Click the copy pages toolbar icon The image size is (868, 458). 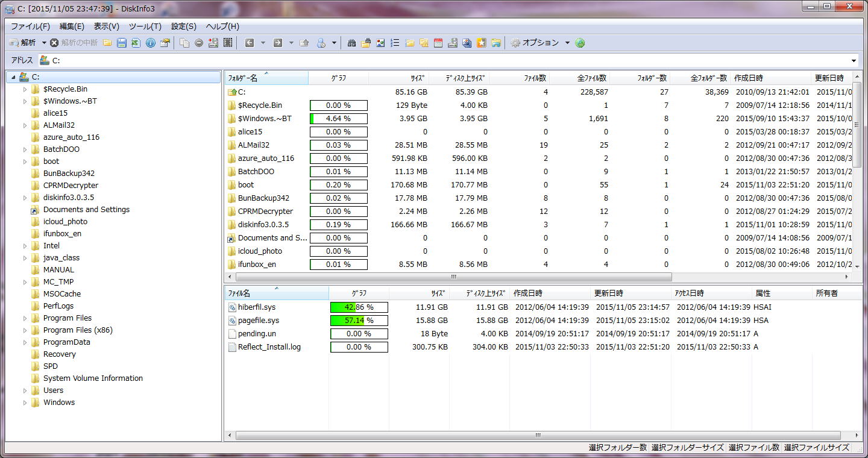coord(184,43)
